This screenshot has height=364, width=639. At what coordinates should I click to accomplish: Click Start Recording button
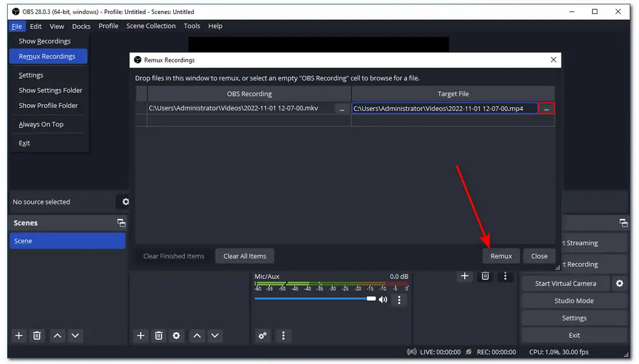pos(594,264)
